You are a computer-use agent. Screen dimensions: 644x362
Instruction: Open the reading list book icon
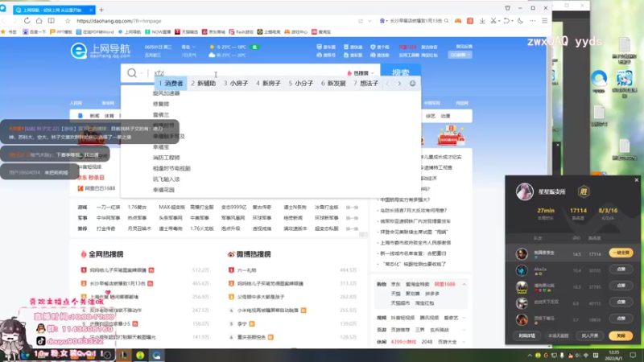pyautogui.click(x=52, y=21)
